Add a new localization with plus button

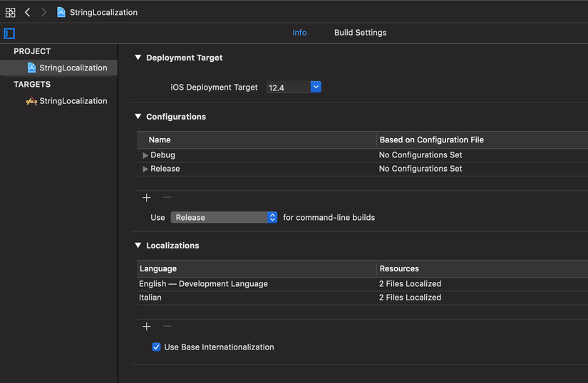click(x=147, y=326)
